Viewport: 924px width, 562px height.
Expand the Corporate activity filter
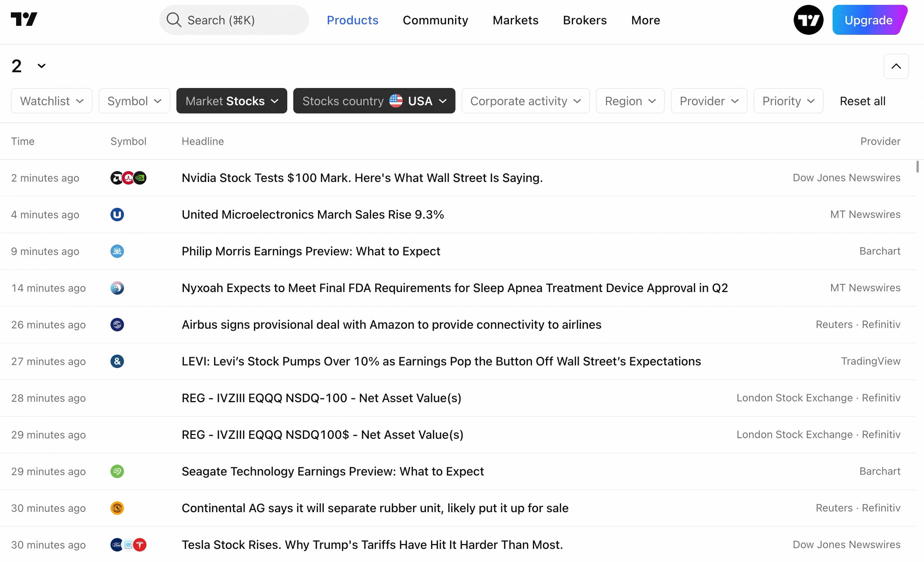[x=525, y=101]
